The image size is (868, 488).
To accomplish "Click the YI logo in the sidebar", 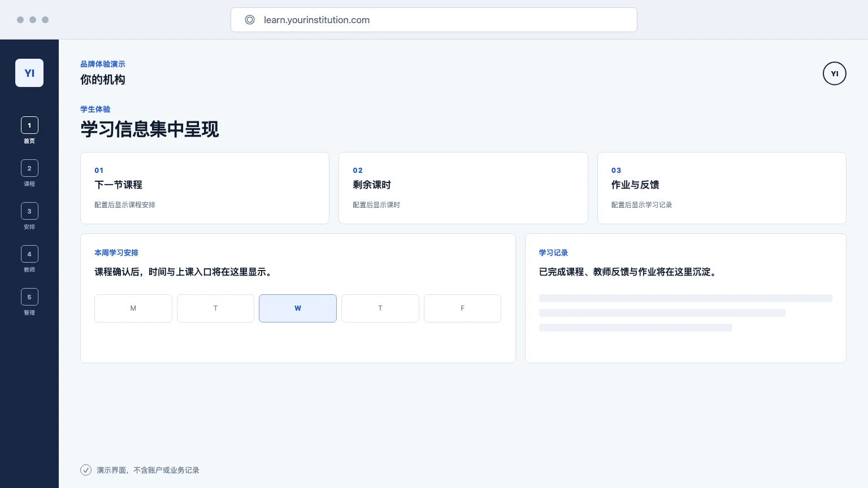I will [29, 73].
